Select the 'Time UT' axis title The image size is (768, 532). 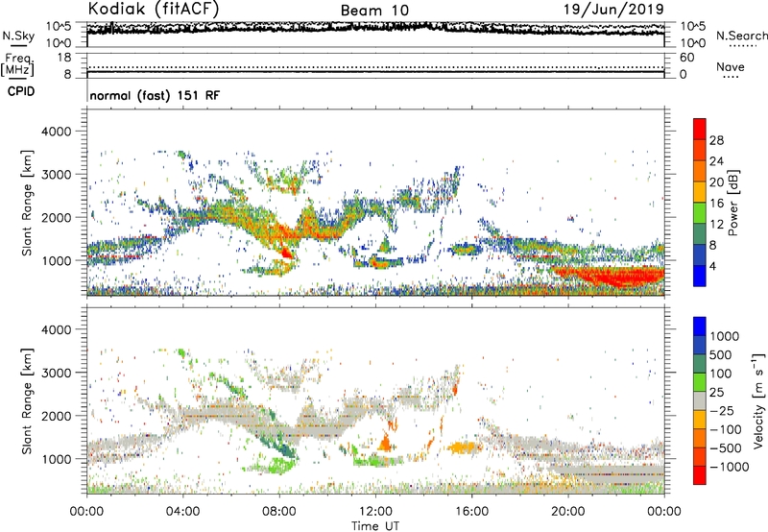click(x=375, y=525)
